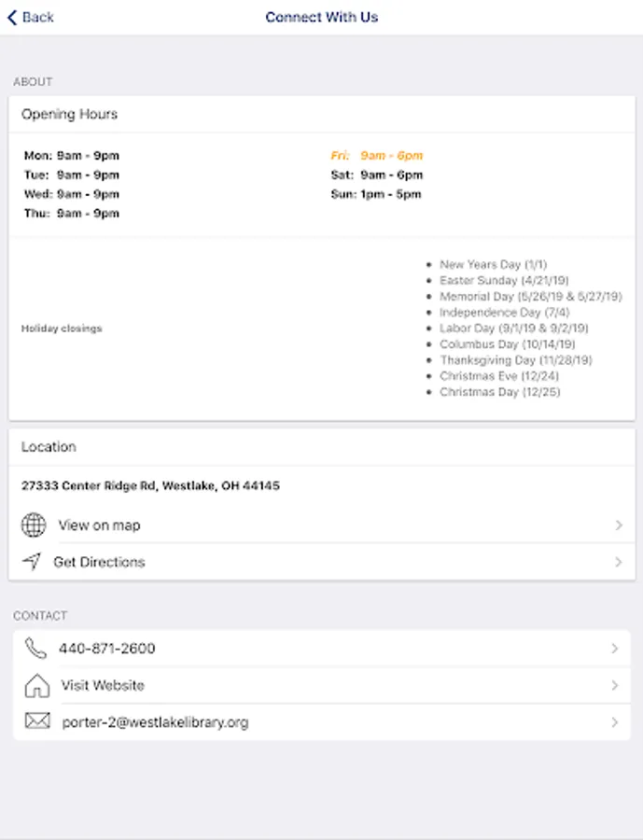
Task: Click the Opening Hours header
Action: click(70, 114)
